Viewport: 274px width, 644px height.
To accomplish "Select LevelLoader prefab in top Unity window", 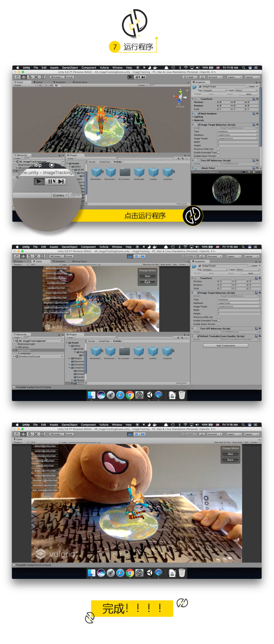I will [x=139, y=173].
